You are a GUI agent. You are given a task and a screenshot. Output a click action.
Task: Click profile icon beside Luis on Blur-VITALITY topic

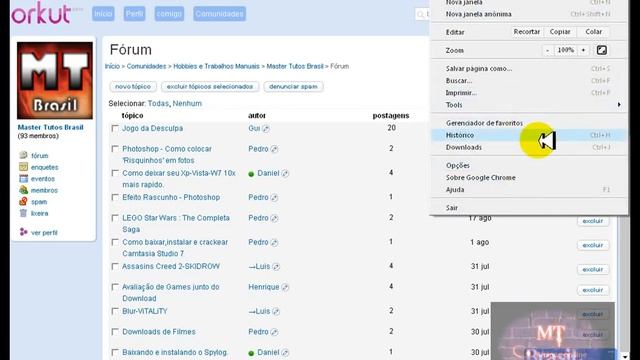click(x=276, y=311)
